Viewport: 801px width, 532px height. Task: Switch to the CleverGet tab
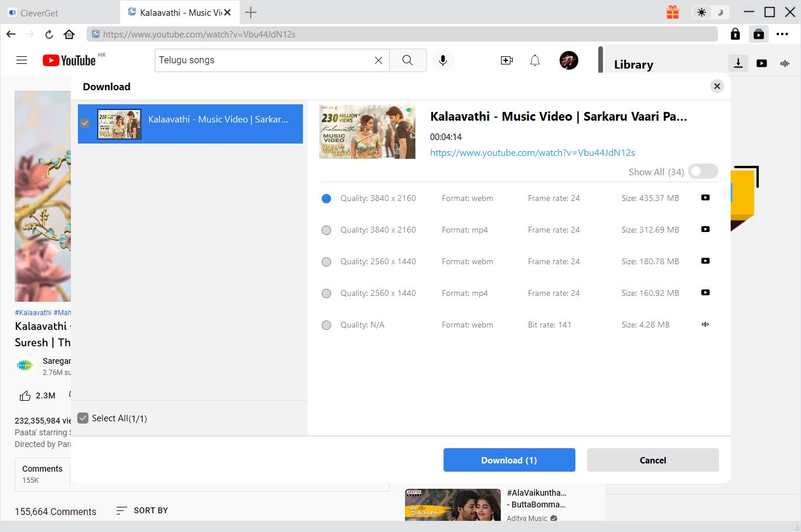(x=39, y=12)
